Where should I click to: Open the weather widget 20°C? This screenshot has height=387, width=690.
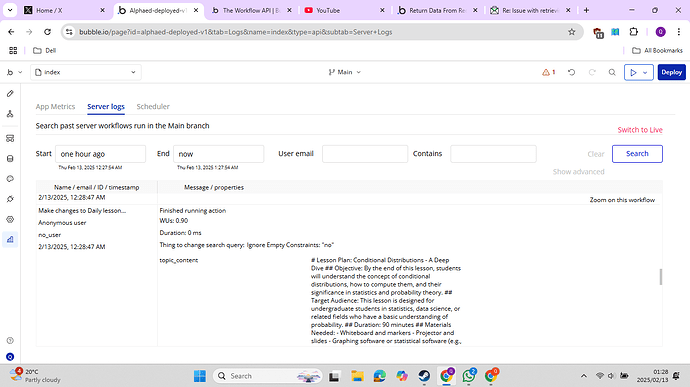click(35, 376)
